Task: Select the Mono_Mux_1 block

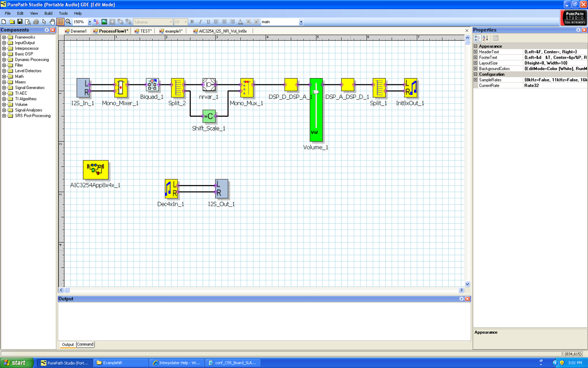Action: tap(247, 88)
